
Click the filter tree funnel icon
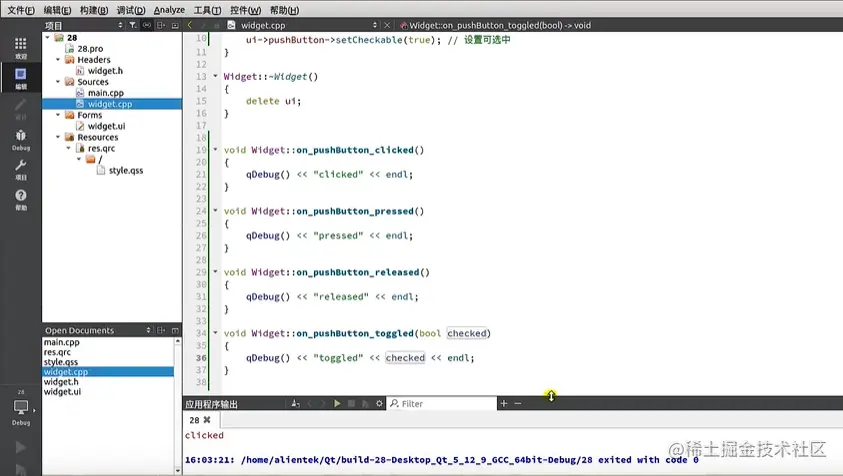point(132,25)
